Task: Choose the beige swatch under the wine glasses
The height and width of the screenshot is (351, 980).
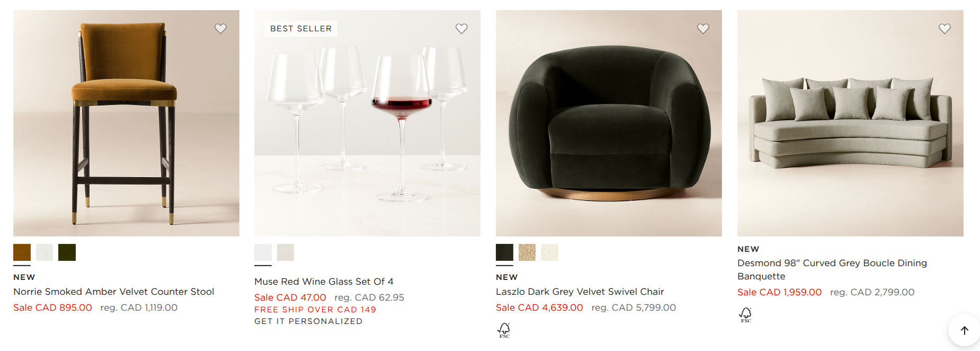Action: coord(286,252)
